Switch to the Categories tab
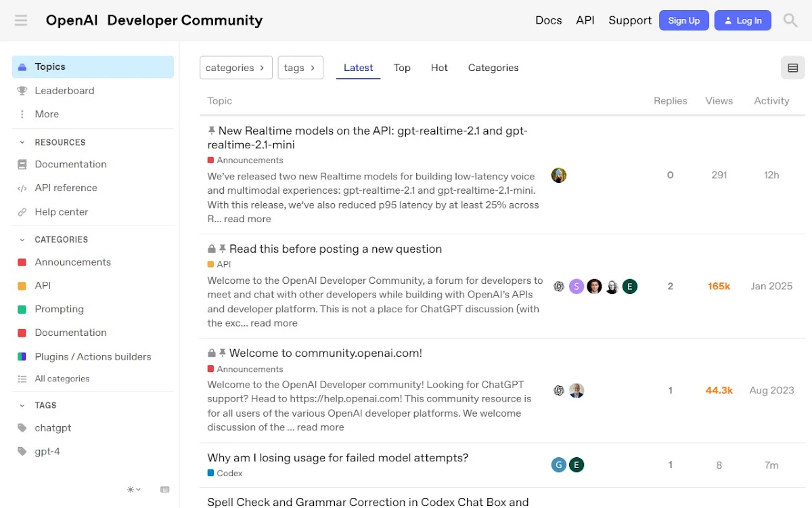Screen dimensions: 812x508 point(493,68)
